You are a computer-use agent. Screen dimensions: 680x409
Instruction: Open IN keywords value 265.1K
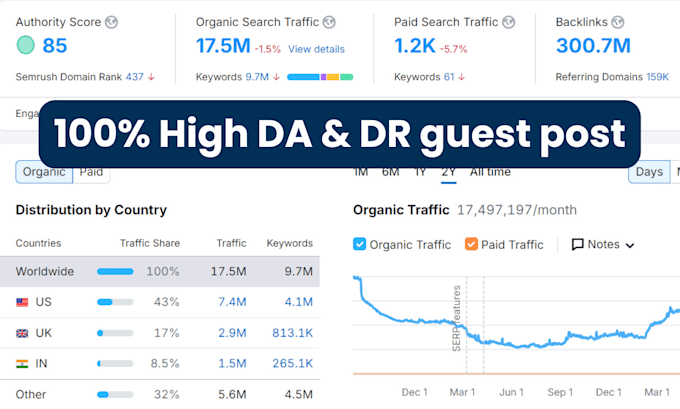(x=292, y=364)
